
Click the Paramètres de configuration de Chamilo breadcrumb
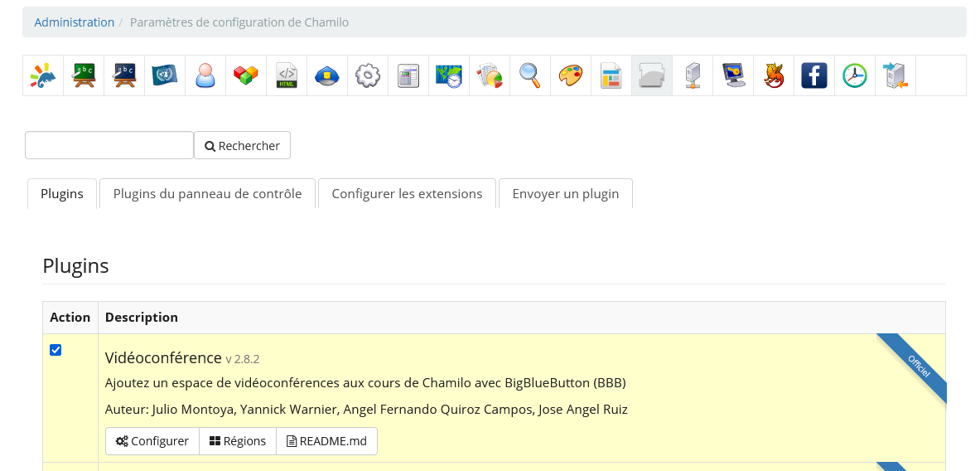coord(239,22)
